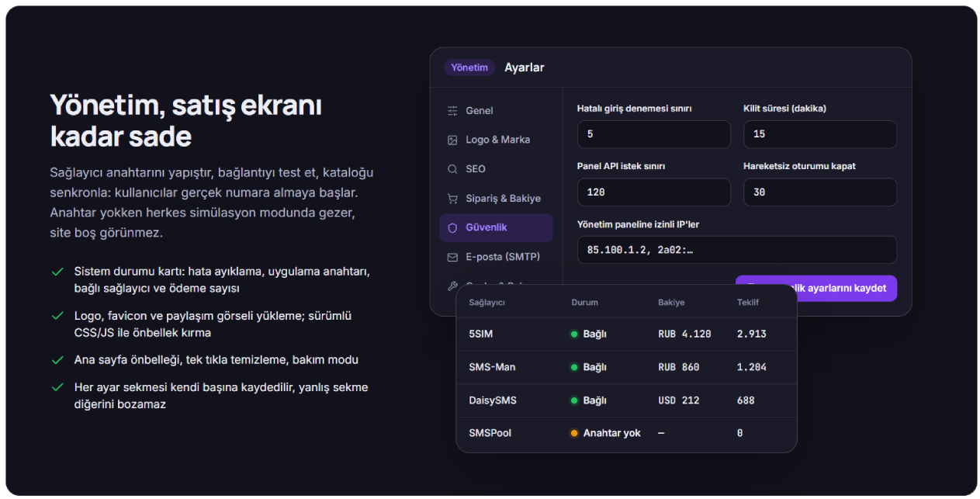Click the shield icon beside Güvenlik
This screenshot has width=980, height=499.
[452, 227]
